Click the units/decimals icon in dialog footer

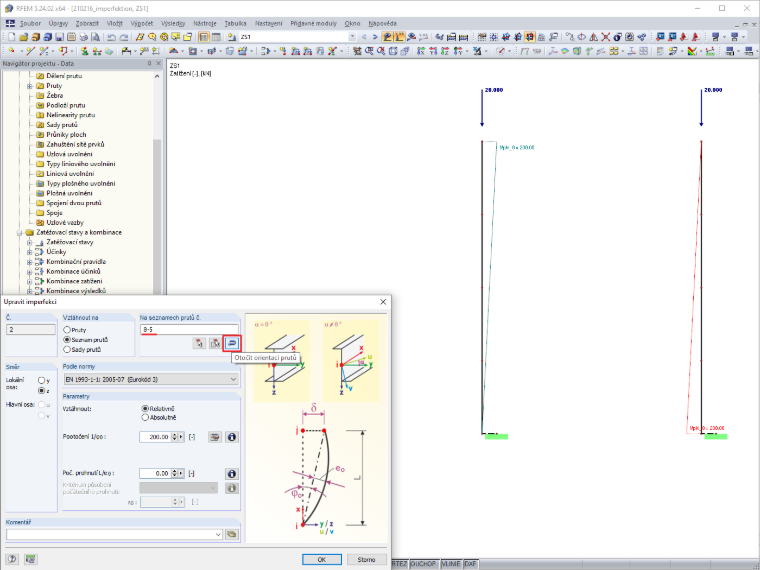[30, 559]
